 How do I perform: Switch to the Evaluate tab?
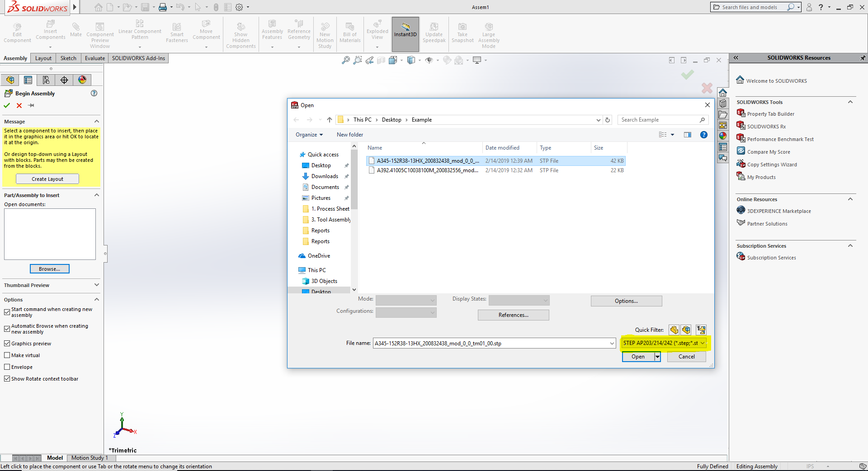coord(94,58)
